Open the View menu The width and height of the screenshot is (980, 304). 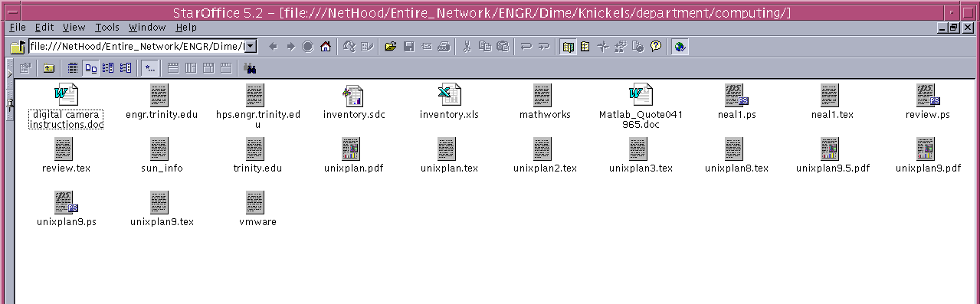74,27
